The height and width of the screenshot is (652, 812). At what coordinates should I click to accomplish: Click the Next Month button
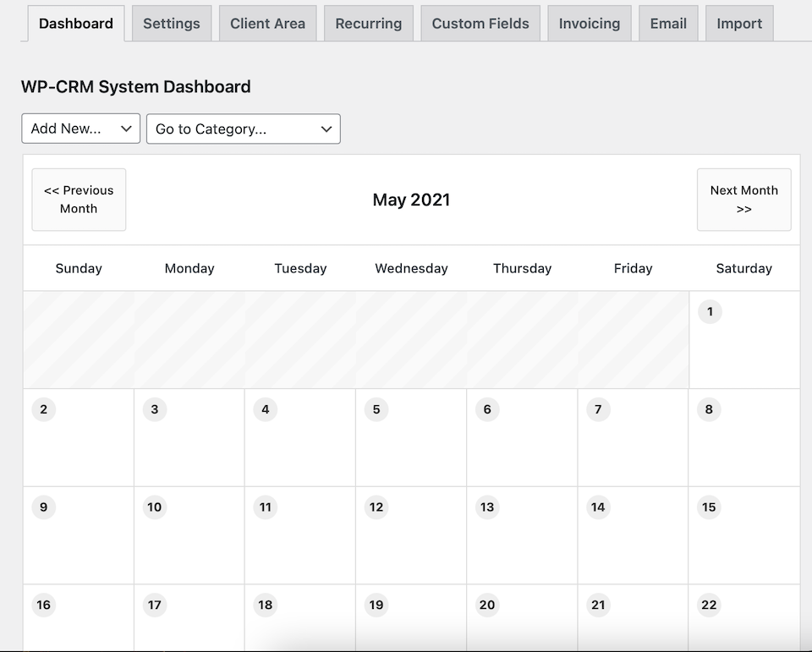click(744, 200)
